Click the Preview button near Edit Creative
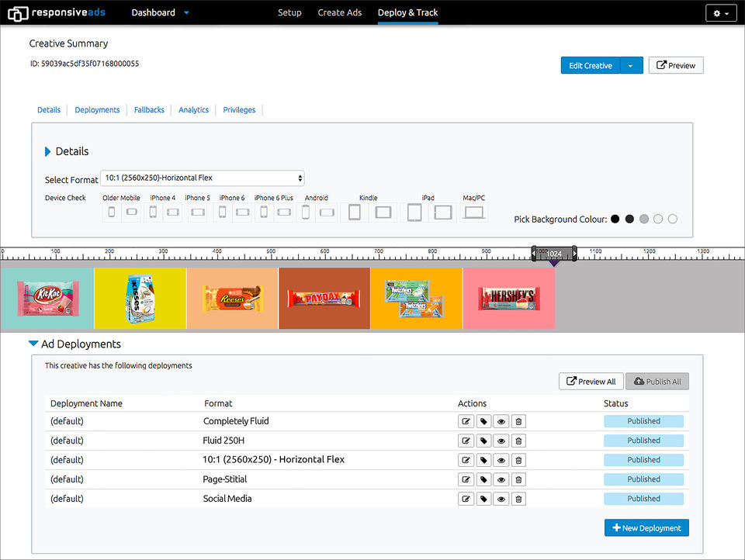This screenshot has height=560, width=745. click(676, 66)
